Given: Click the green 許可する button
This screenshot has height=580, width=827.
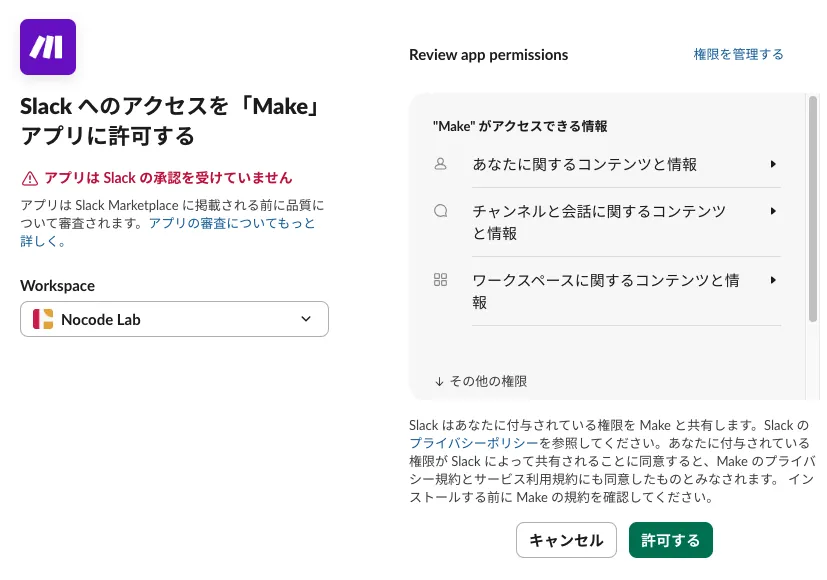Looking at the screenshot, I should pos(670,540).
